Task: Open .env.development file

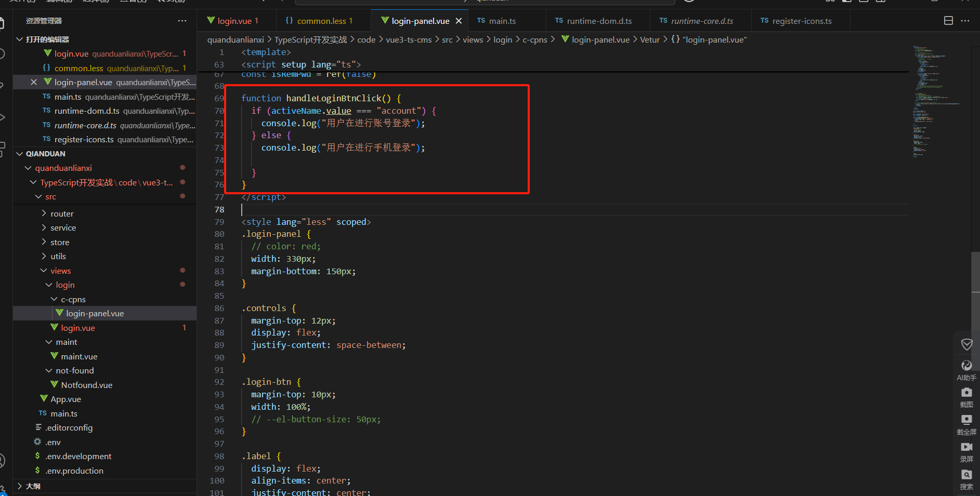Action: [104, 457]
